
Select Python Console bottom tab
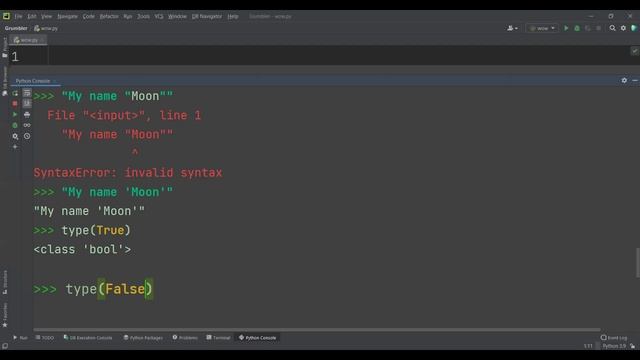coord(258,338)
